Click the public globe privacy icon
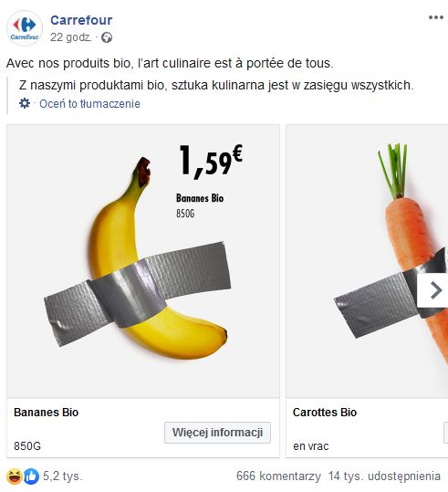448x492 pixels. point(107,37)
